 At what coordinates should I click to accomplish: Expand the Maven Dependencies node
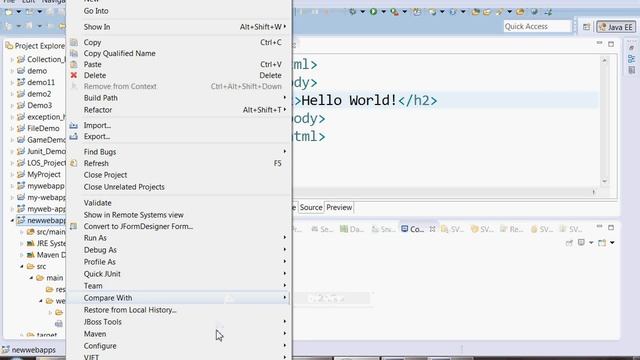tap(22, 255)
